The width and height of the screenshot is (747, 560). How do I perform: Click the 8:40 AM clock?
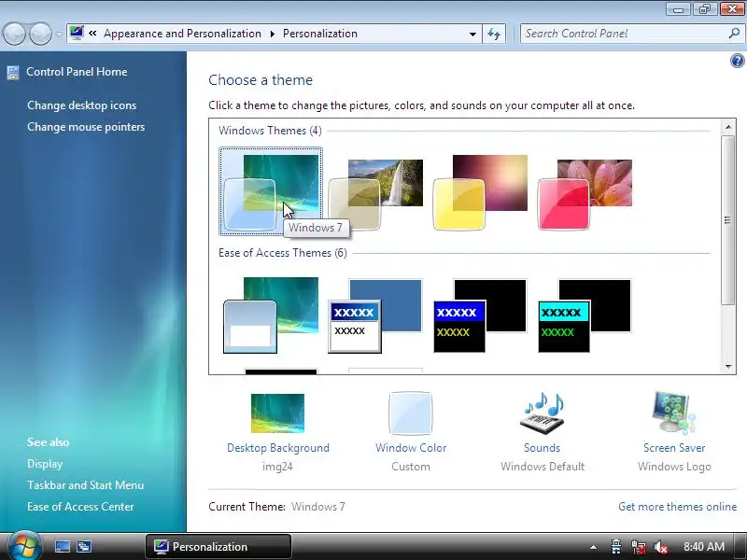pyautogui.click(x=704, y=547)
